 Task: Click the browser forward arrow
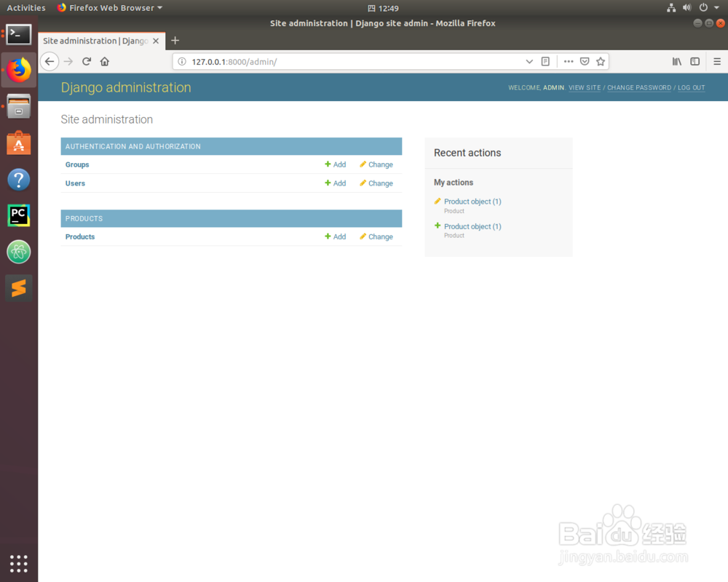click(68, 62)
